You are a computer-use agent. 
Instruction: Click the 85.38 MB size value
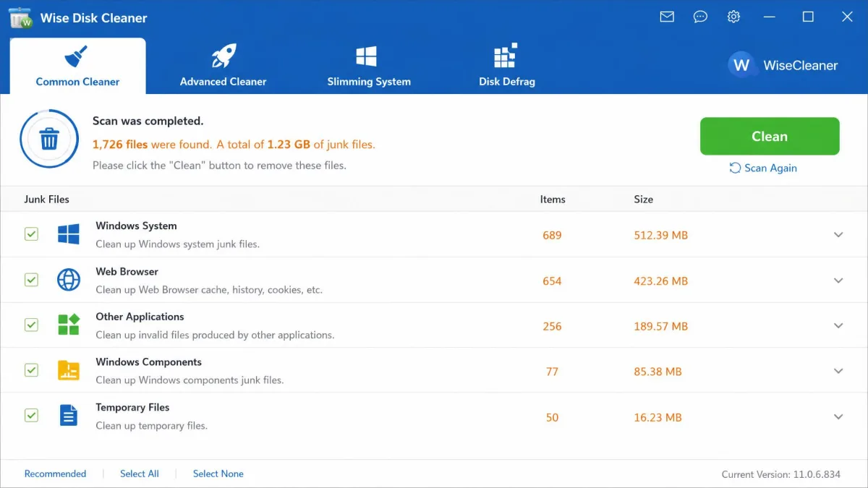pyautogui.click(x=658, y=372)
